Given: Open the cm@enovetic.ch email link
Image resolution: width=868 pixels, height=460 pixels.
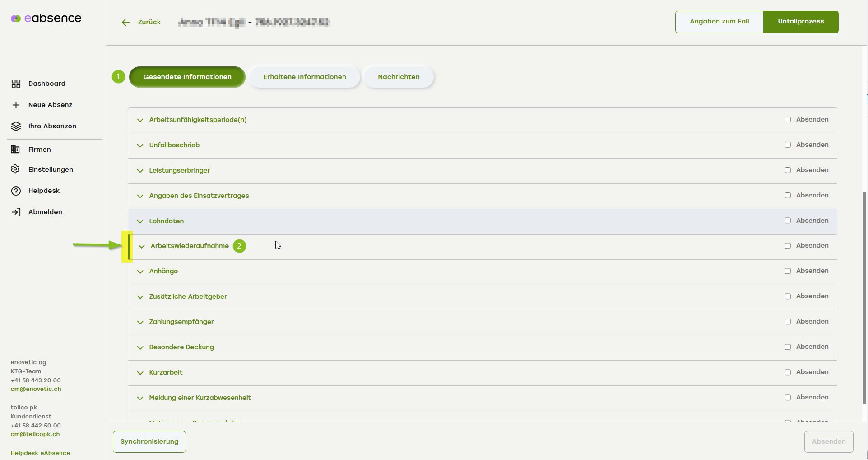Looking at the screenshot, I should (36, 389).
